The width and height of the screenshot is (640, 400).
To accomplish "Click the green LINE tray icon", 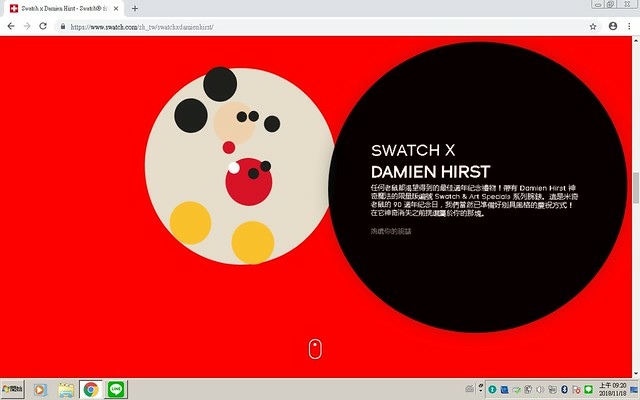I will pyautogui.click(x=589, y=389).
